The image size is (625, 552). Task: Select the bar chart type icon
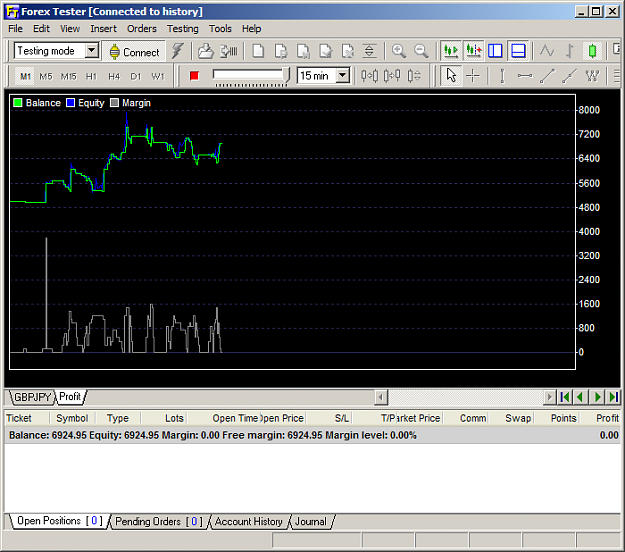click(x=570, y=51)
